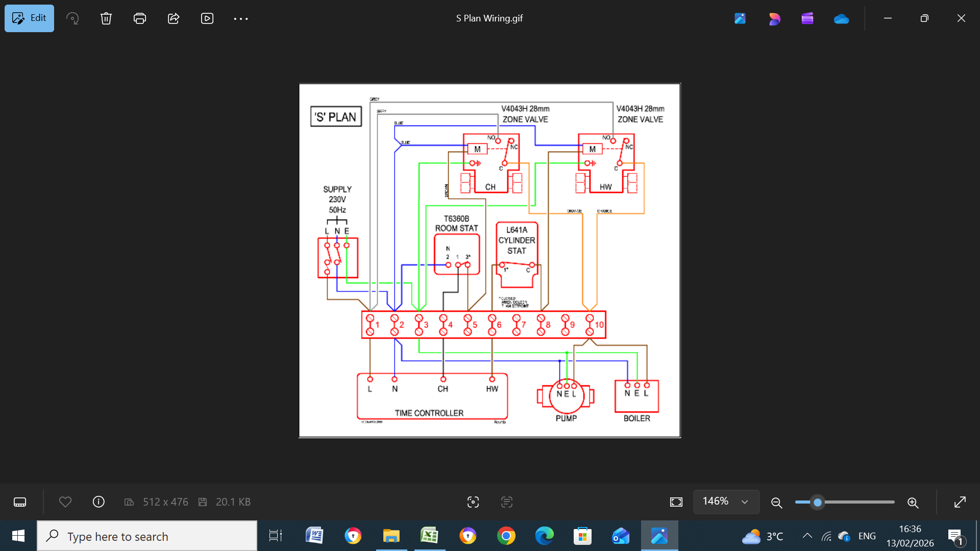980x551 pixels.
Task: Show hidden system tray icons
Action: coord(807,536)
